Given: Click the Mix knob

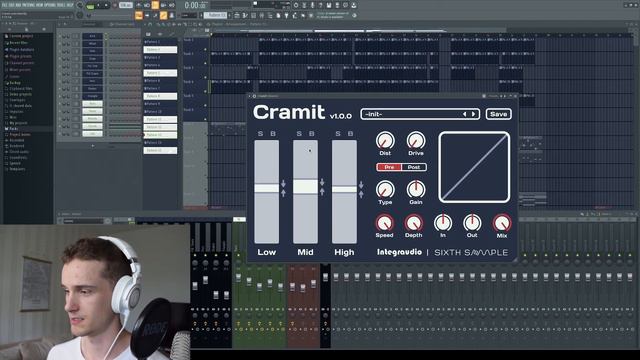Looking at the screenshot, I should point(502,223).
